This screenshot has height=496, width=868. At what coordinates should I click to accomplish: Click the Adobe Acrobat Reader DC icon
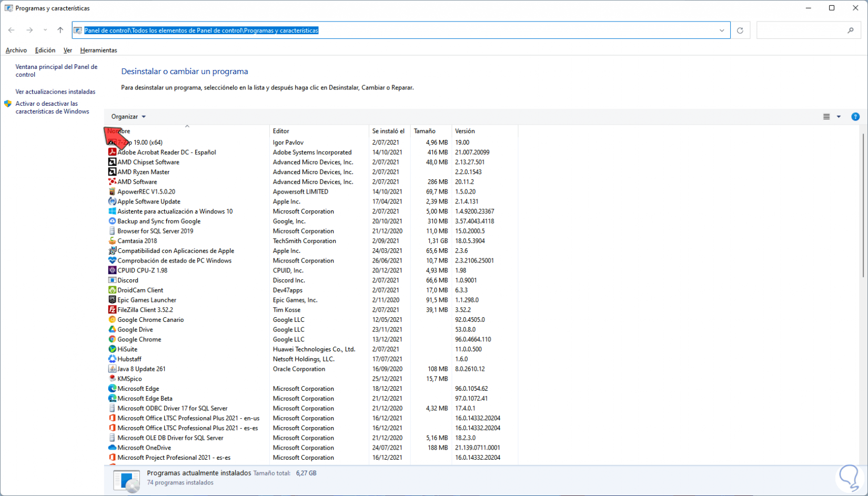click(x=112, y=152)
